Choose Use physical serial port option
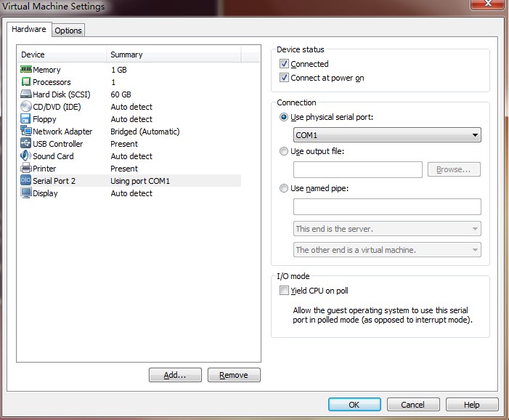 click(x=284, y=117)
